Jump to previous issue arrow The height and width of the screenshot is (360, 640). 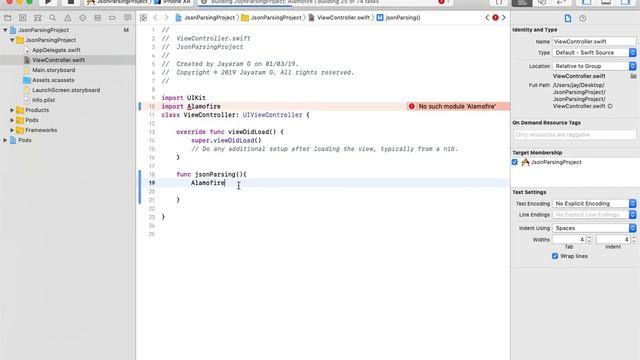[487, 18]
